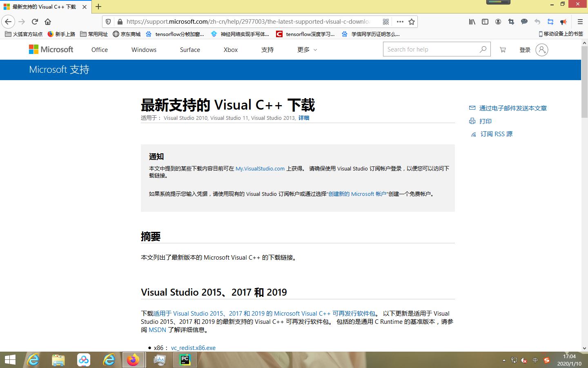Show the sidebars icon
588x368 pixels.
(x=485, y=22)
